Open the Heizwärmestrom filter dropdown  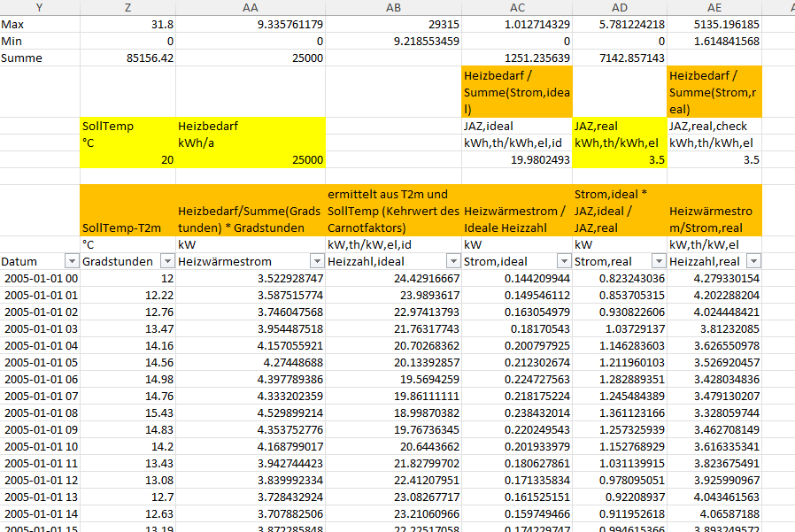click(x=318, y=262)
